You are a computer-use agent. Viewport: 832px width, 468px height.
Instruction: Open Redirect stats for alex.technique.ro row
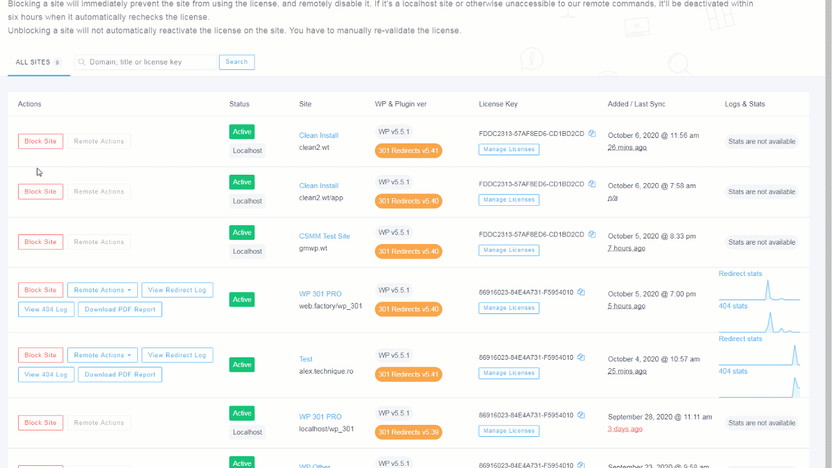click(740, 339)
